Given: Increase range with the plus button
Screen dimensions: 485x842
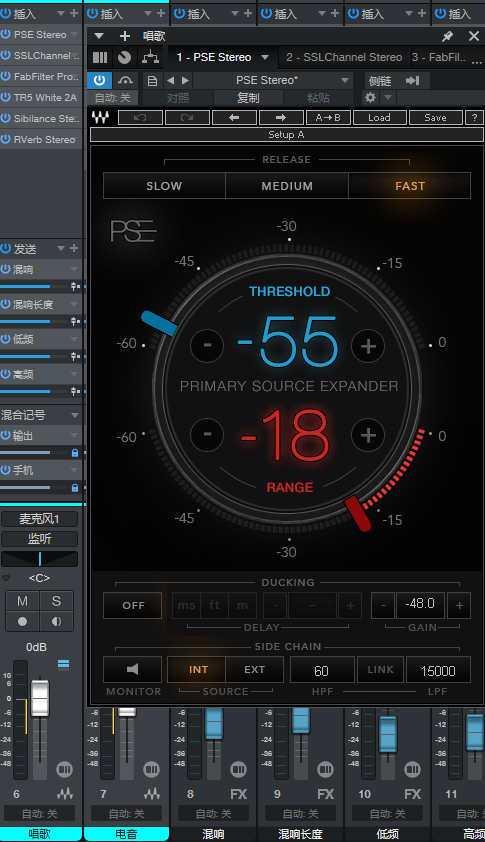Looking at the screenshot, I should (368, 434).
